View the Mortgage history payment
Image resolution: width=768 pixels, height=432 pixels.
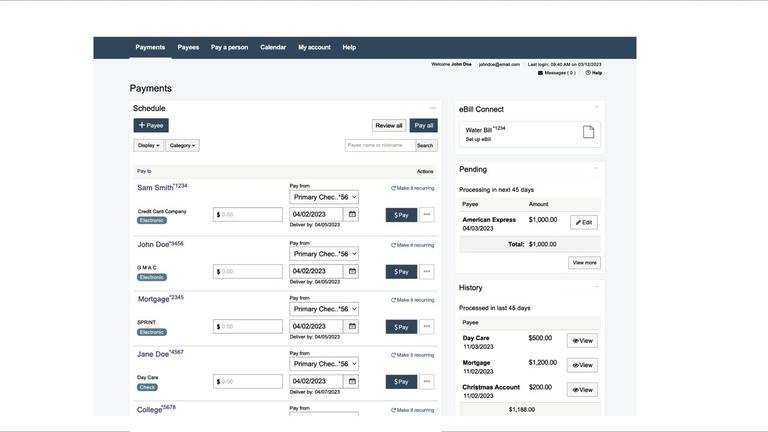point(582,365)
